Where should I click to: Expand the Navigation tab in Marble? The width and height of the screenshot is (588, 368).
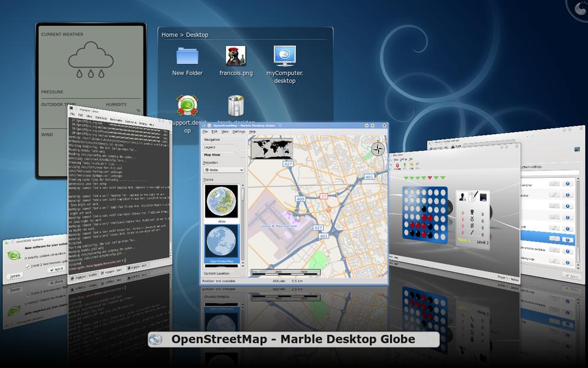pyautogui.click(x=212, y=140)
